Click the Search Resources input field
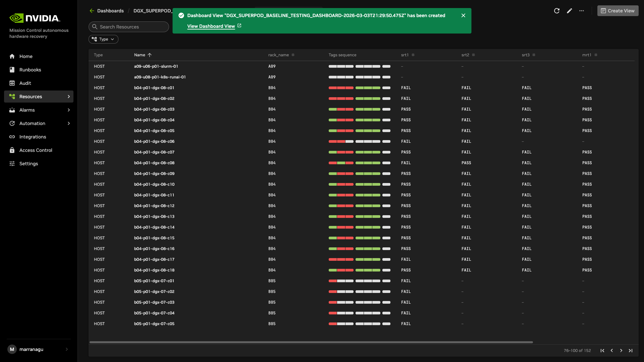This screenshot has width=644, height=362. tap(129, 27)
